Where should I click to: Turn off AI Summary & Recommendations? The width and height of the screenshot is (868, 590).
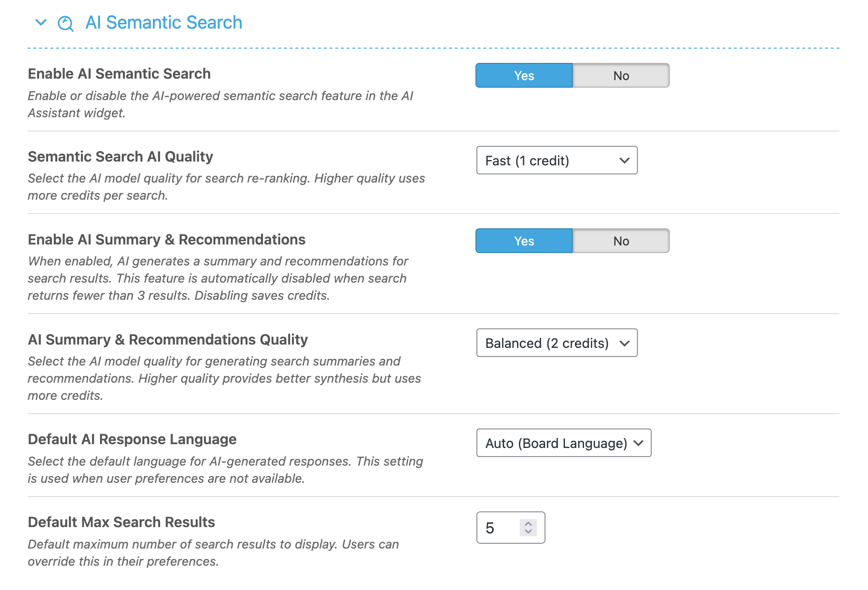pyautogui.click(x=620, y=241)
